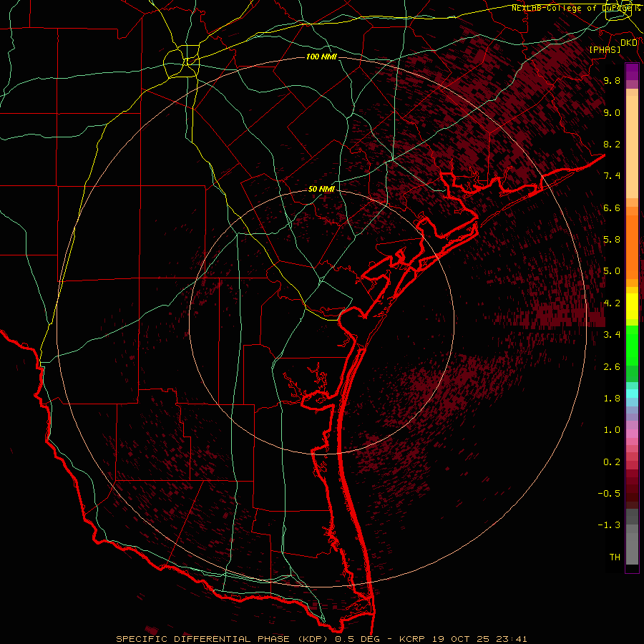Image resolution: width=644 pixels, height=644 pixels.
Task: Select the 1.8 value on color scale
Action: click(x=612, y=399)
